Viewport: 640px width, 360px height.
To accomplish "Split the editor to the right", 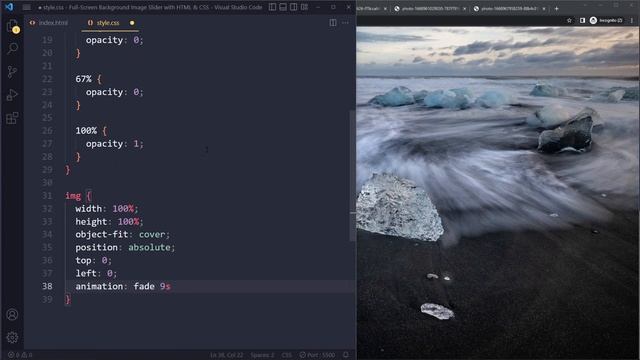I will tap(333, 23).
